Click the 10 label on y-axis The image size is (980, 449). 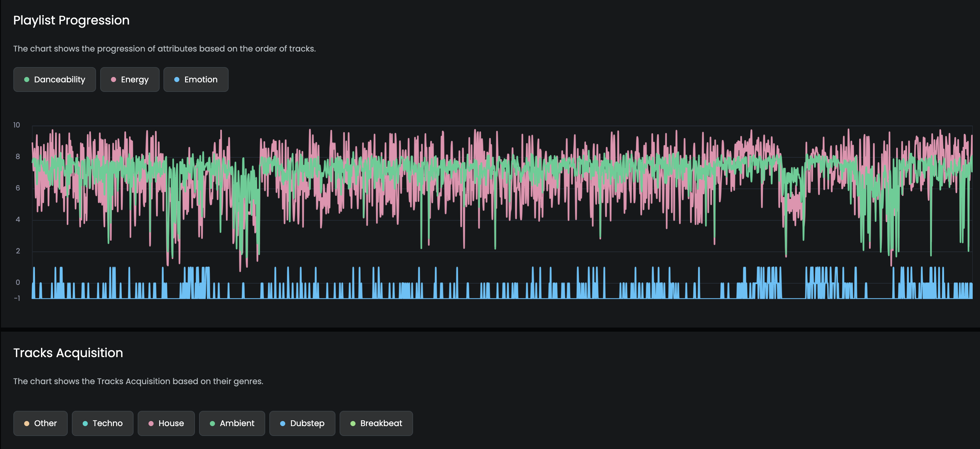[17, 125]
